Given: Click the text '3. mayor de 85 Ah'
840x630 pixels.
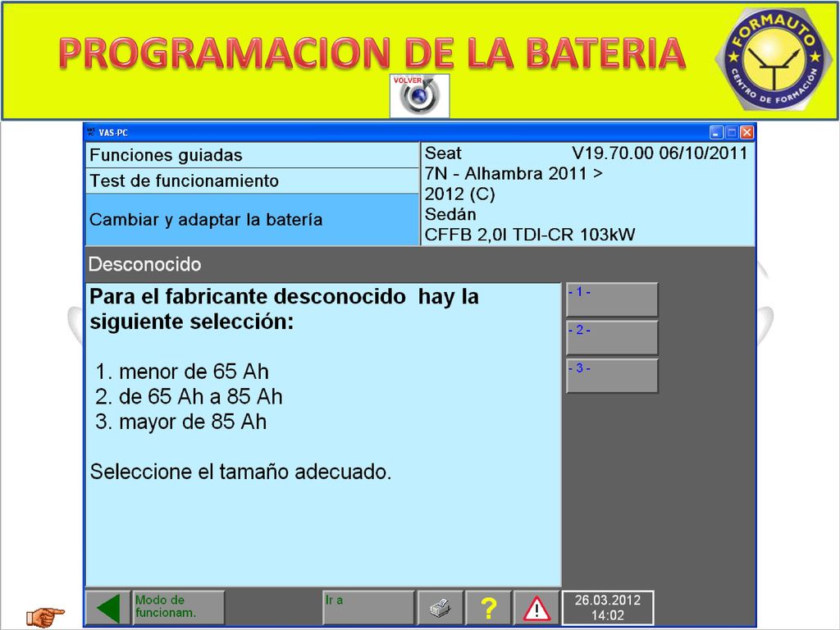Looking at the screenshot, I should (181, 422).
